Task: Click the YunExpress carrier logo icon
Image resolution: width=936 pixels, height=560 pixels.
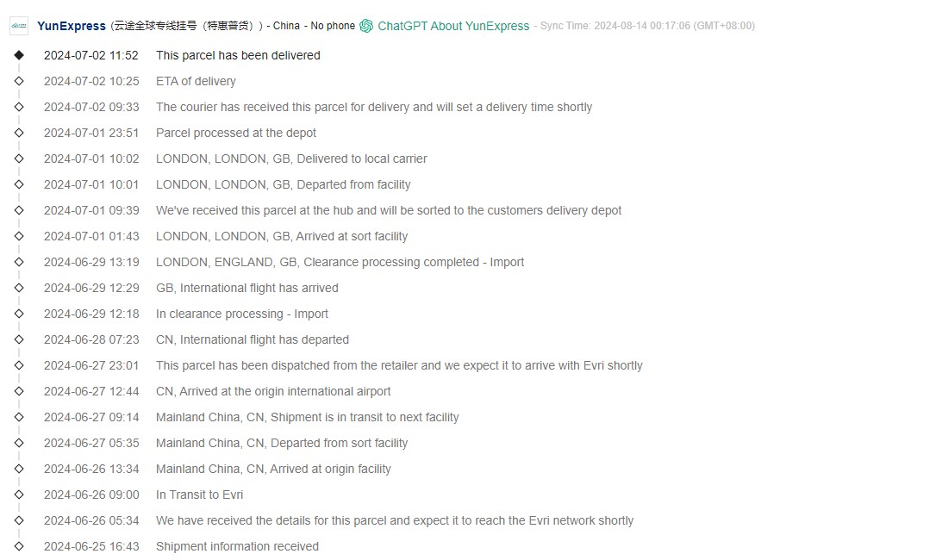Action: click(x=19, y=26)
